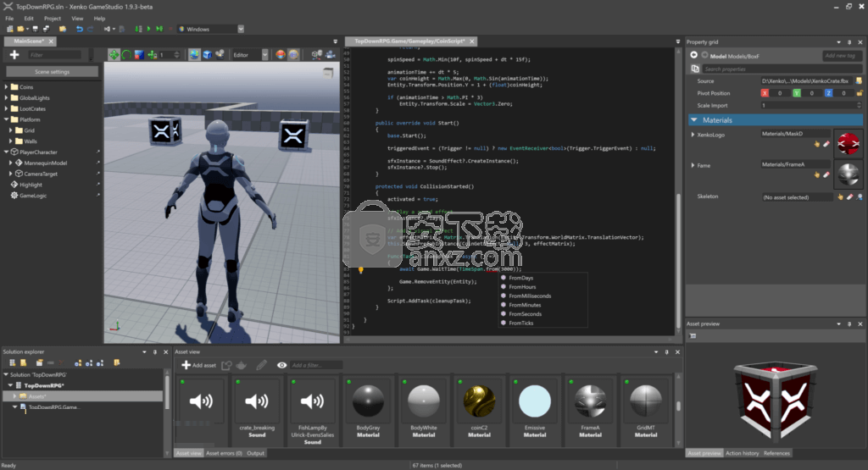This screenshot has width=868, height=470.
Task: Toggle the Pivot Position lock icon
Action: 860,93
